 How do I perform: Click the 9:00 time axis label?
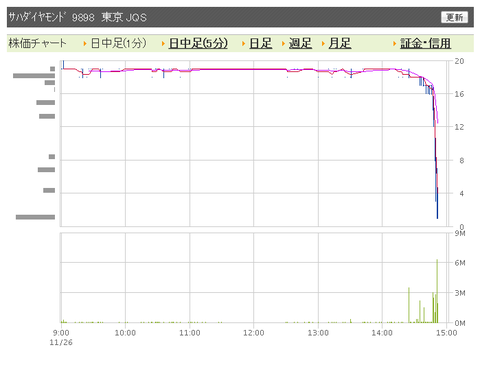point(61,333)
